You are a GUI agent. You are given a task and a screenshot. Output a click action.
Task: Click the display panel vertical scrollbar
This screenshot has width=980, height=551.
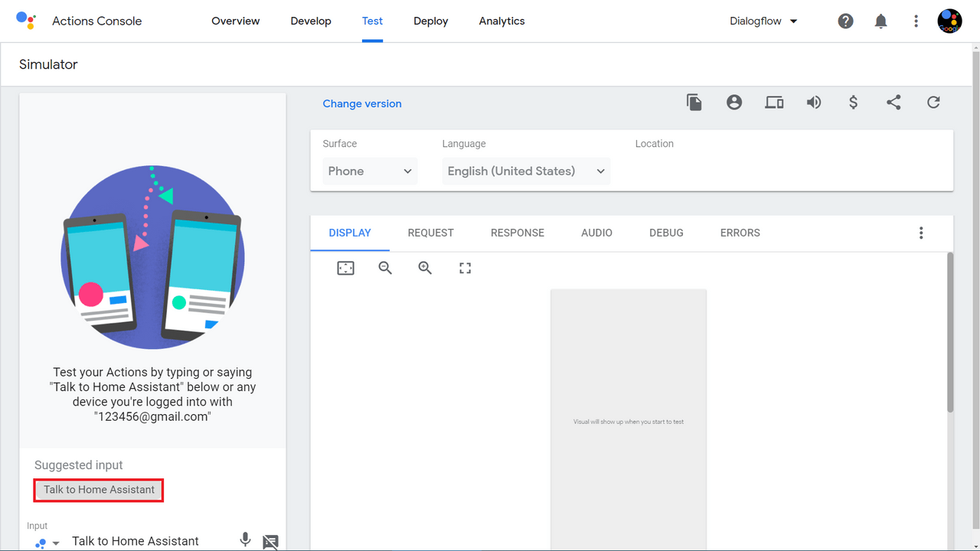950,333
